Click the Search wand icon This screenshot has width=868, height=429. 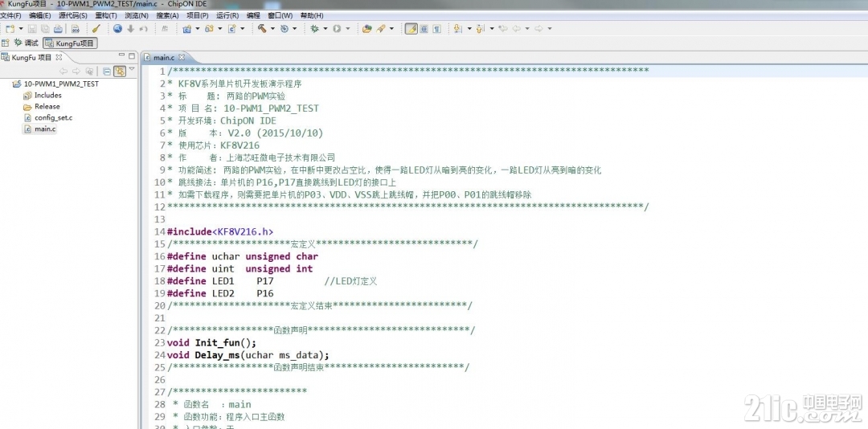(381, 29)
